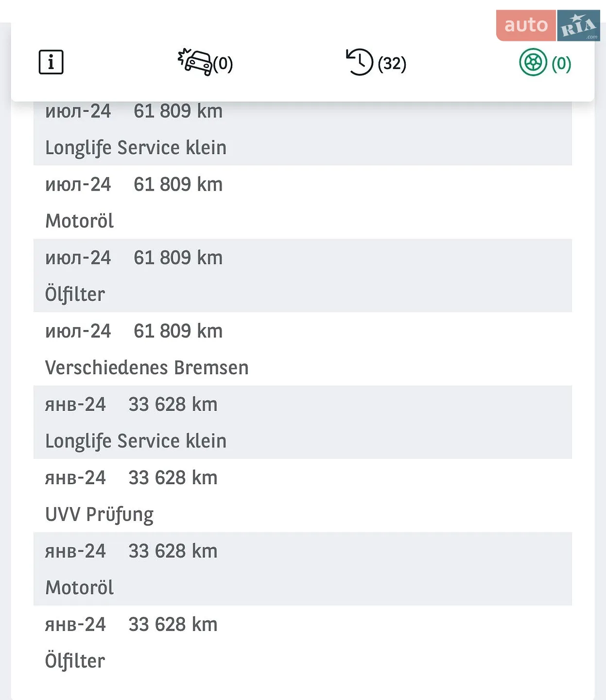Select the июл-24 Longlife Service klein entry
Screen dimensions: 606x700
pyautogui.click(x=303, y=133)
